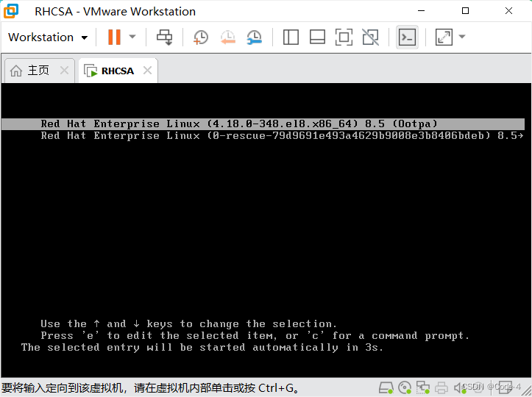
Task: Click the 'e' to edit hint line
Action: pyautogui.click(x=255, y=336)
